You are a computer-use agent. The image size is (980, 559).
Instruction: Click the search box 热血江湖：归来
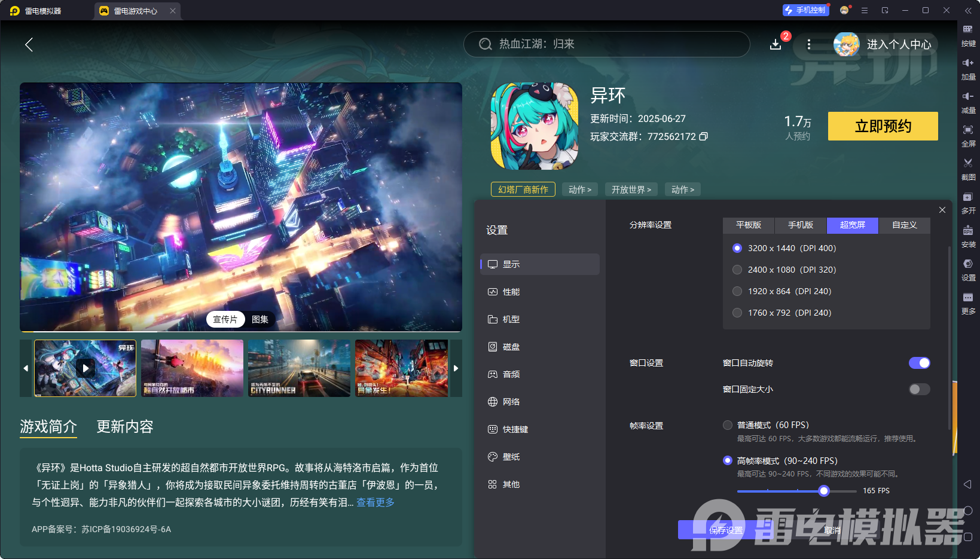click(606, 44)
